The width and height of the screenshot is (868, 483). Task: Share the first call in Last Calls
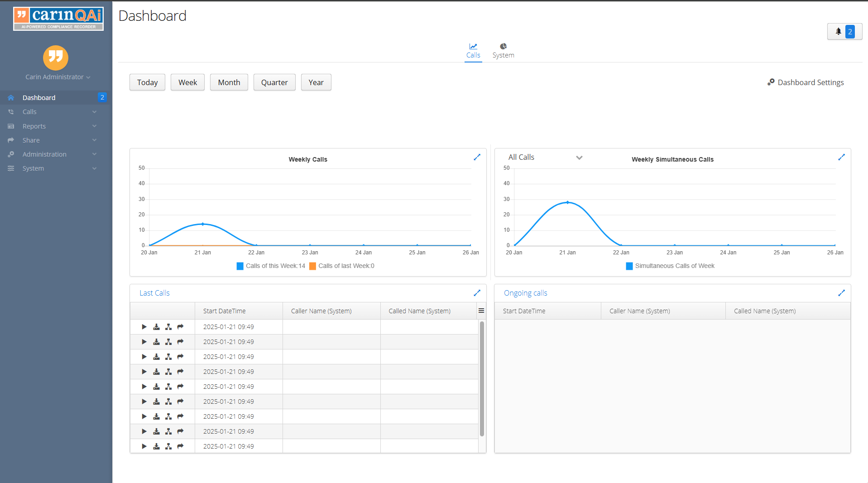tap(180, 327)
